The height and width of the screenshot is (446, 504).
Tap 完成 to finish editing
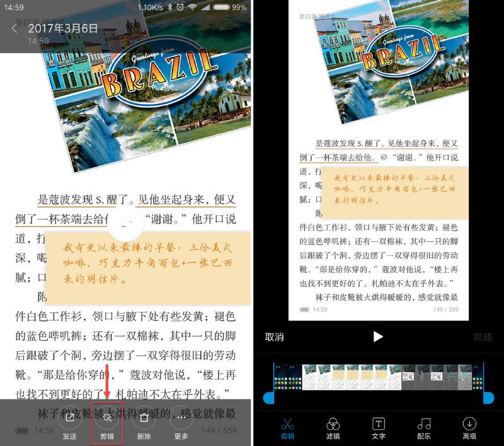coord(483,337)
